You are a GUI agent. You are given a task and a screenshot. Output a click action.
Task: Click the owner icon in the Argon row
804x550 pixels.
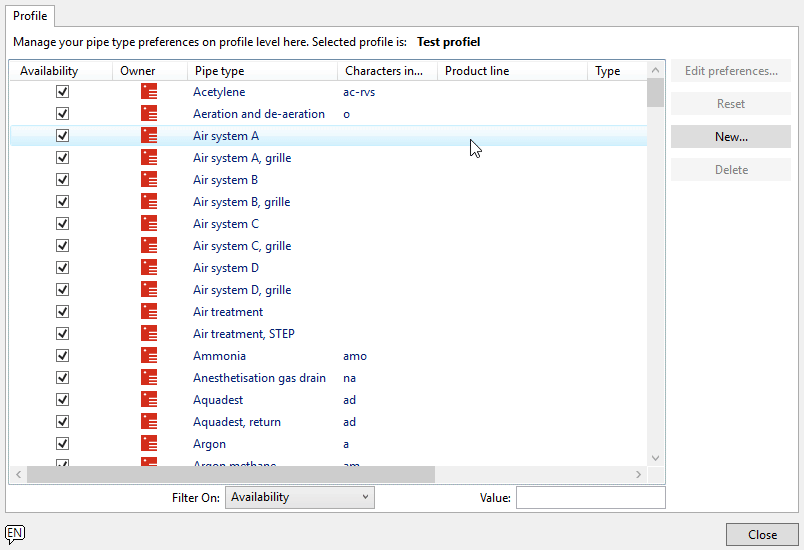tap(149, 444)
